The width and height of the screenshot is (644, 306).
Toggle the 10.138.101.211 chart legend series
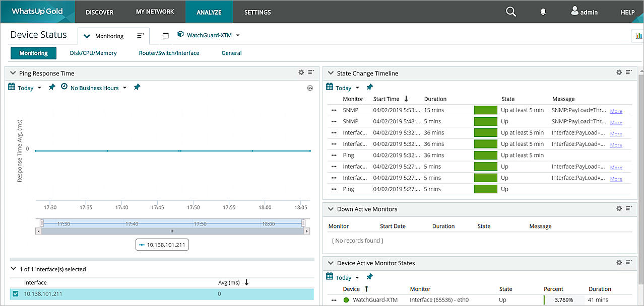pyautogui.click(x=162, y=245)
